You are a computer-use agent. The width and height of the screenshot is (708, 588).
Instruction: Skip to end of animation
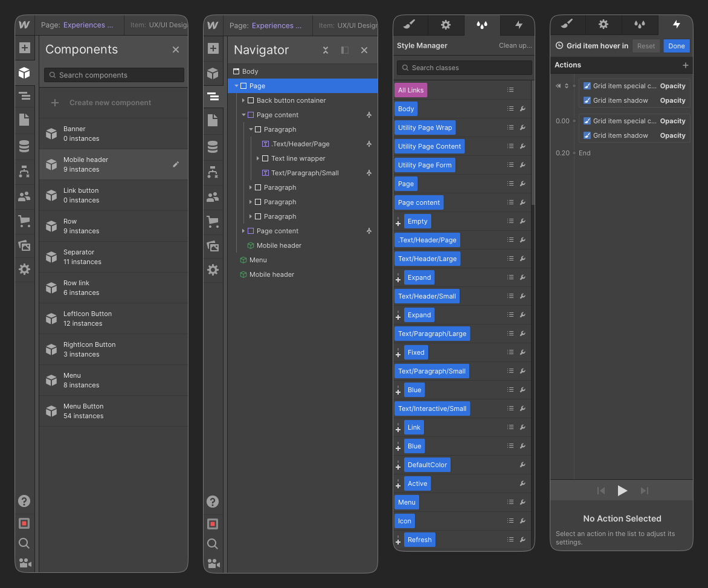(645, 491)
